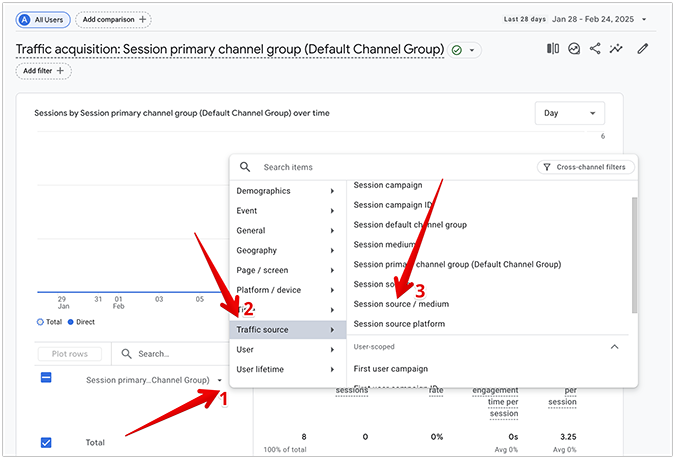Choose Session source platform dimension

tap(399, 324)
